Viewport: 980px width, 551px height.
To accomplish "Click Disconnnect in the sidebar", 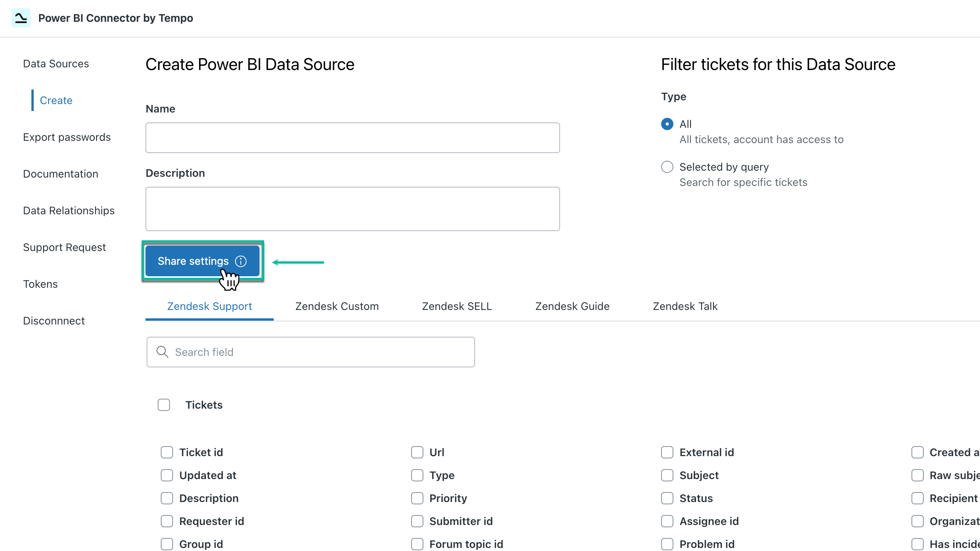I will click(x=54, y=321).
